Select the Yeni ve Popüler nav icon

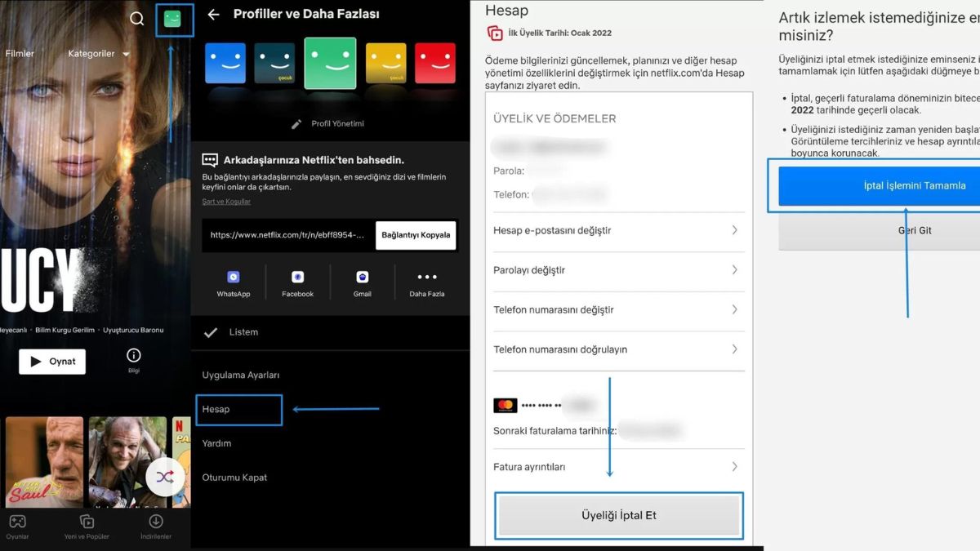click(86, 521)
